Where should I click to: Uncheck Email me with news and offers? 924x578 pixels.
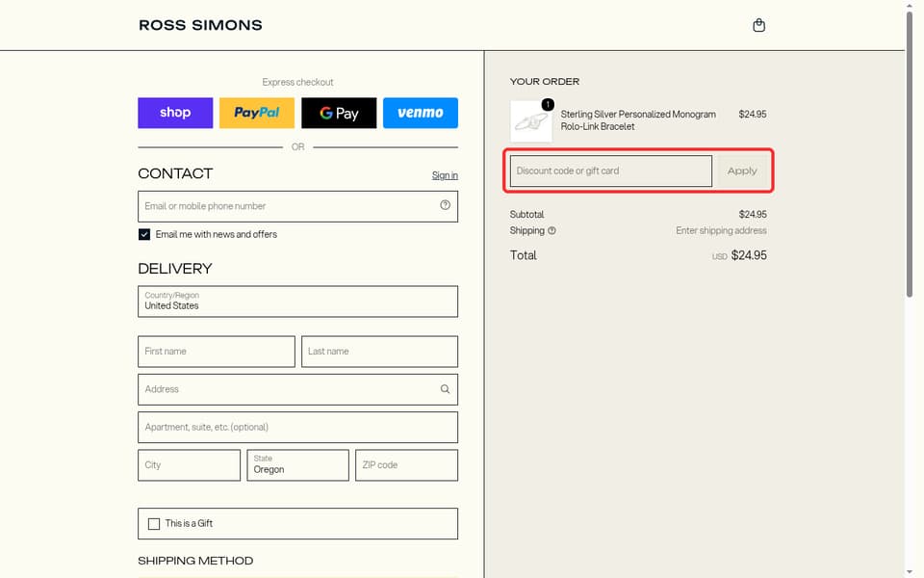pos(144,234)
